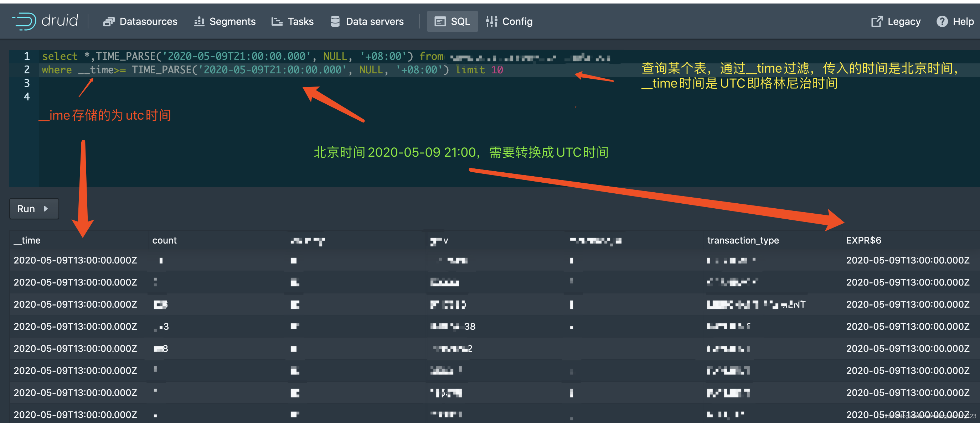Click the Segments bar-chart icon
The image size is (980, 423).
coord(199,22)
